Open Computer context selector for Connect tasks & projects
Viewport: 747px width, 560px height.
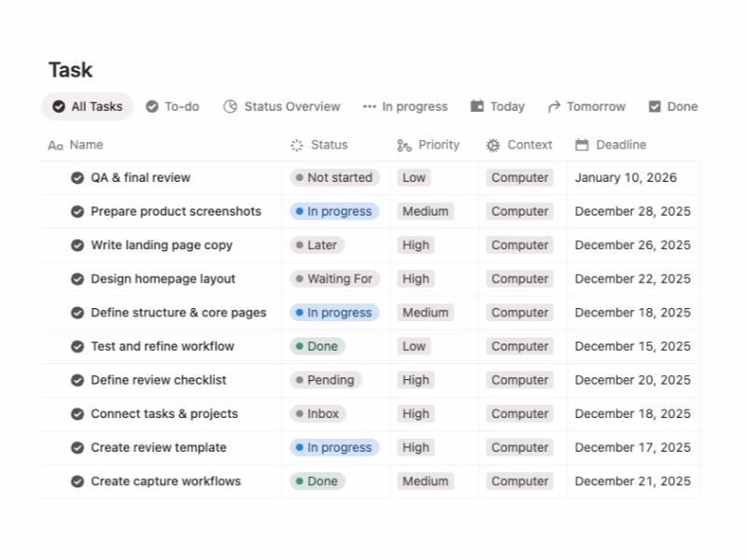(x=519, y=413)
